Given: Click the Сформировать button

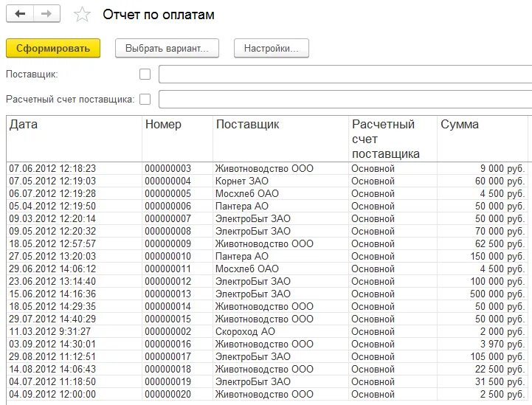Looking at the screenshot, I should [53, 48].
